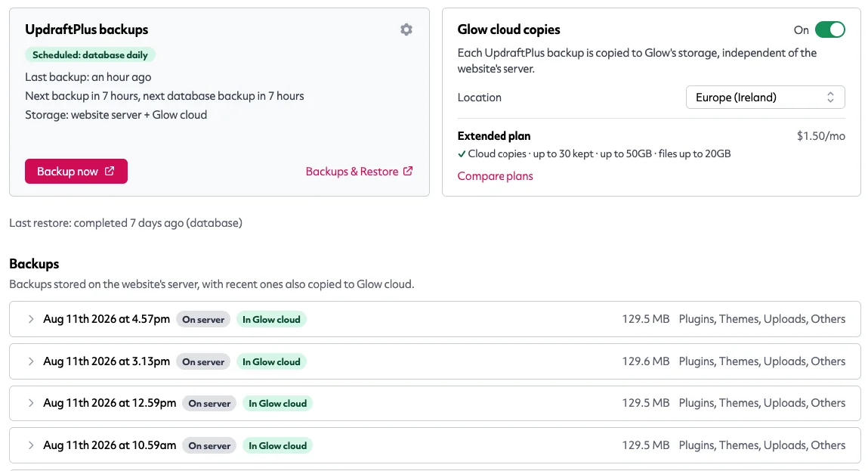Click 'On server' badge on 10.59am backup
The height and width of the screenshot is (471, 868).
(x=209, y=445)
